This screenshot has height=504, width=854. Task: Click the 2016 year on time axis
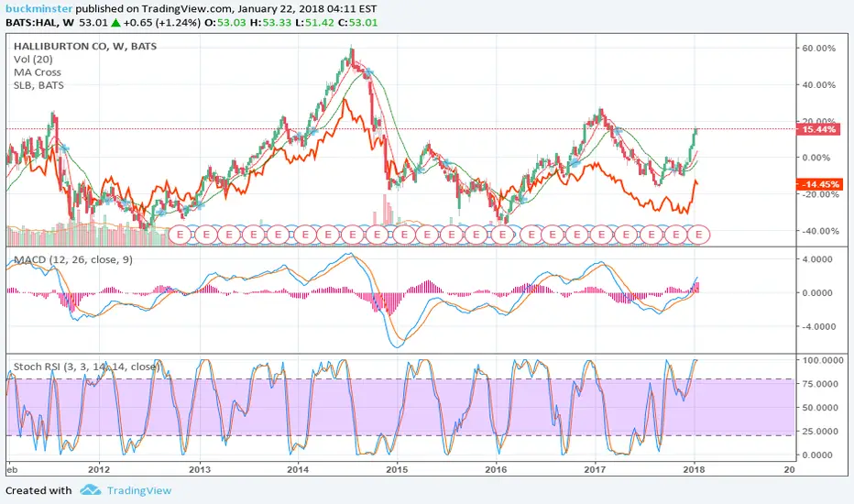[496, 469]
